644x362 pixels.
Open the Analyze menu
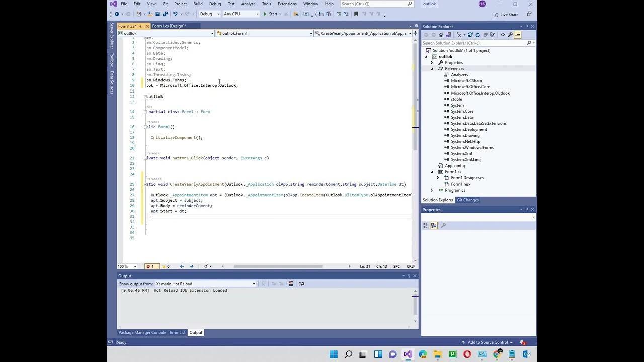click(x=248, y=4)
